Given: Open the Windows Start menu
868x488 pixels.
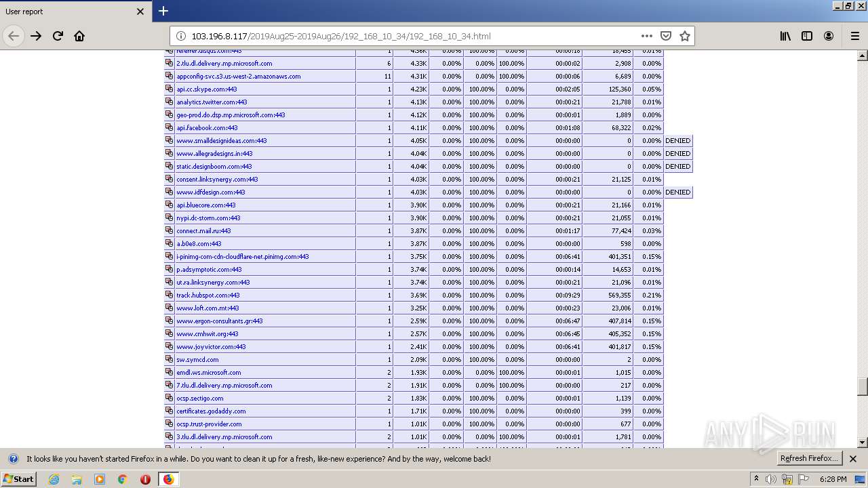Looking at the screenshot, I should point(19,479).
